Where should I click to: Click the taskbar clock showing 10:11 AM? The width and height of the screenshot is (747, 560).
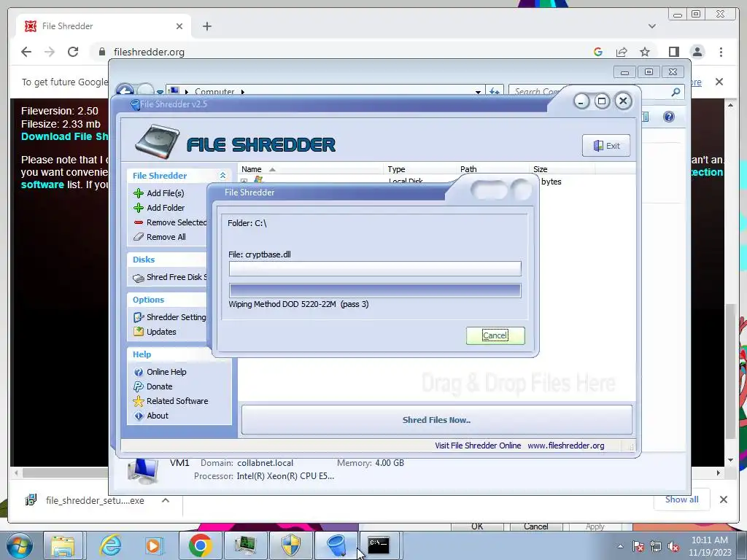coord(710,546)
